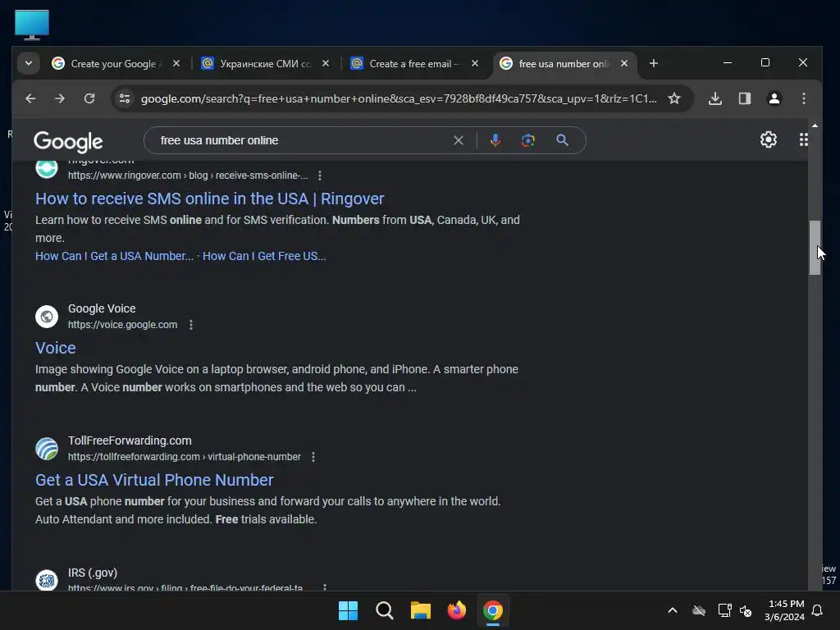
Task: Submit search with magnifier icon
Action: (562, 140)
